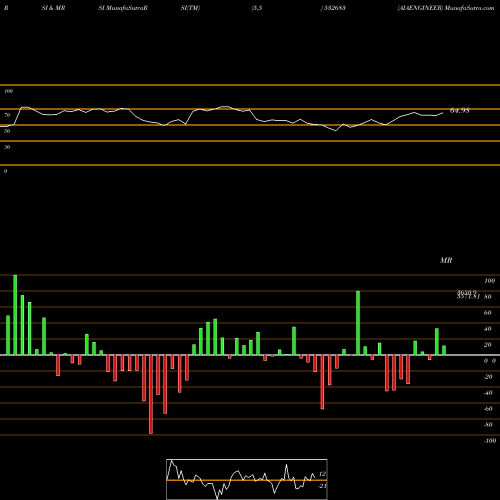Click the -60 label on MR histogram axis
The height and width of the screenshot is (500, 500).
coord(488,409)
